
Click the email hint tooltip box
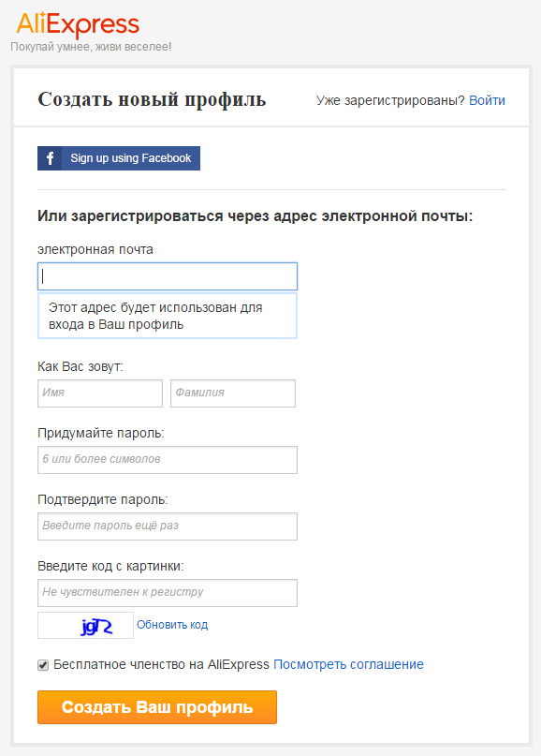tap(168, 316)
